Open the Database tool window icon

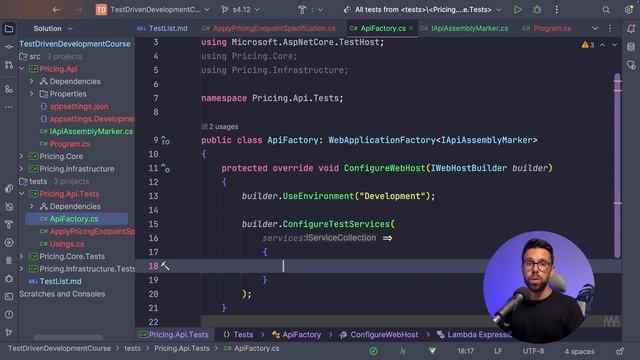(631, 47)
